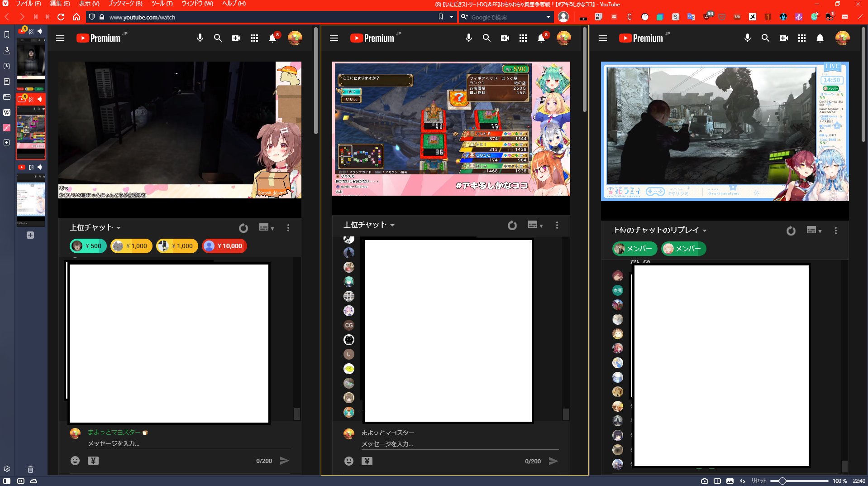Open the downloads panel in the sidebar
The width and height of the screenshot is (868, 486).
pos(7,50)
